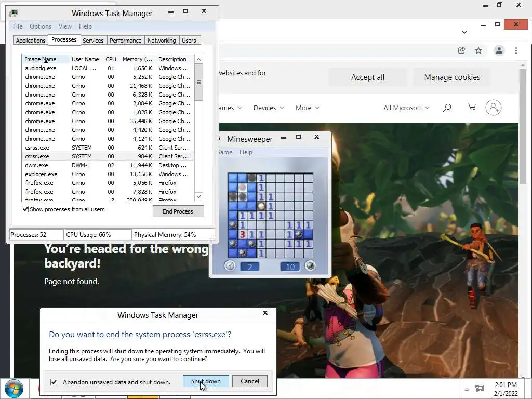This screenshot has height=399, width=532.
Task: Select chrome.exe row using 35,448 K
Action: (108, 121)
